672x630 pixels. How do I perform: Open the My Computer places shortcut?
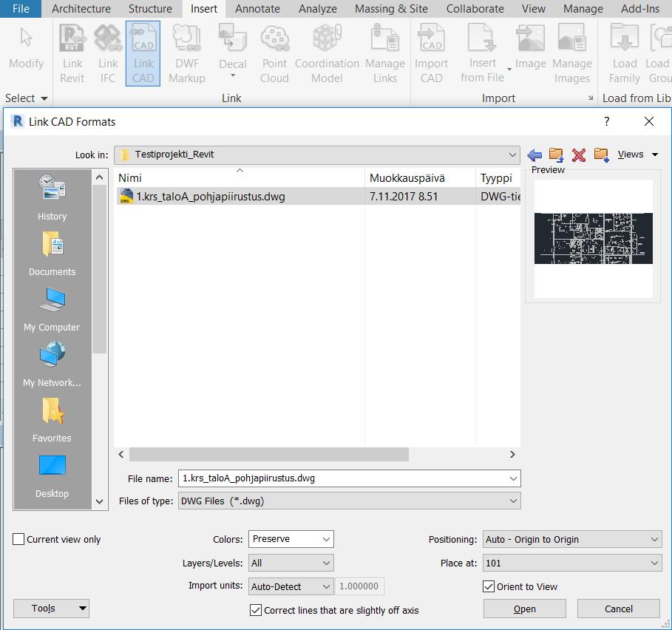[52, 308]
